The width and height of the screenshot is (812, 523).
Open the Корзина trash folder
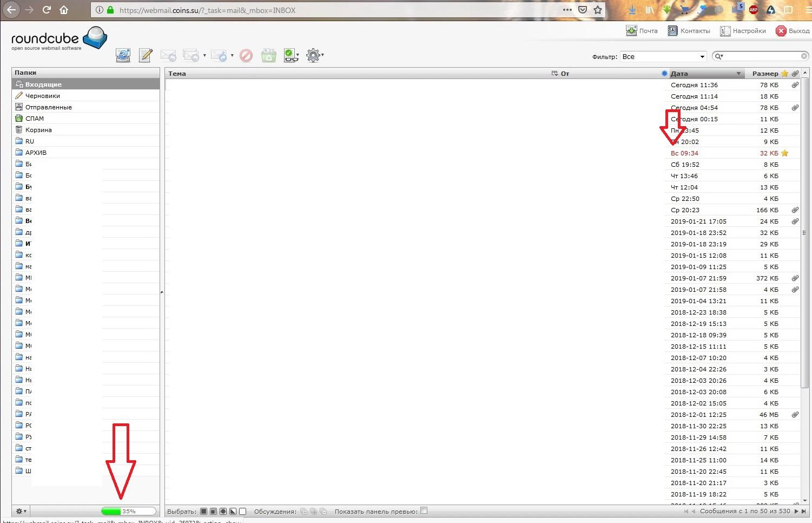pyautogui.click(x=86, y=130)
